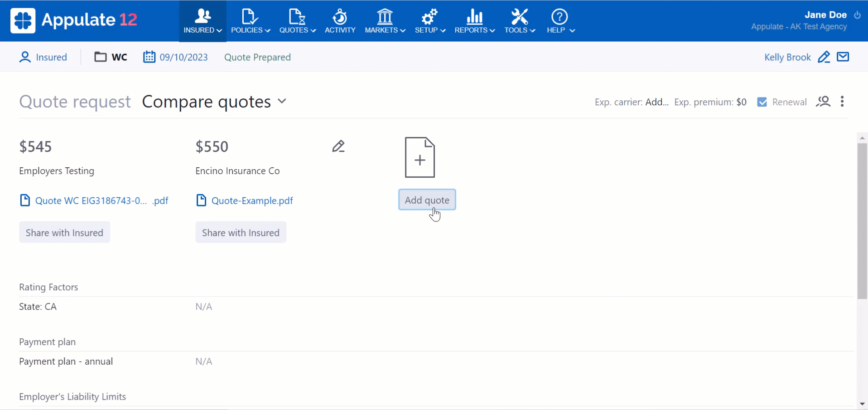The image size is (868, 410).
Task: Click the add quote document icon
Action: pyautogui.click(x=420, y=157)
